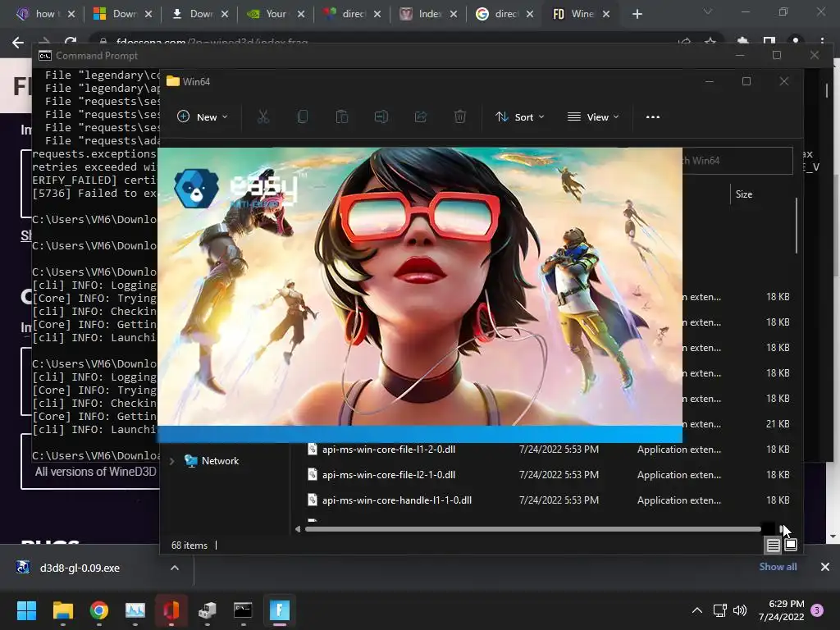
Task: Open the red Office taskbar icon
Action: (171, 609)
